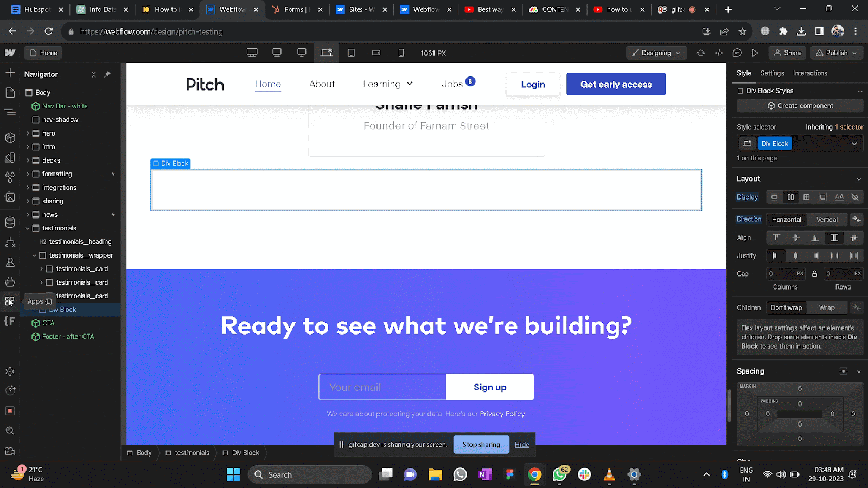This screenshot has height=488, width=868.
Task: Switch to the Settings tab
Action: pos(772,73)
